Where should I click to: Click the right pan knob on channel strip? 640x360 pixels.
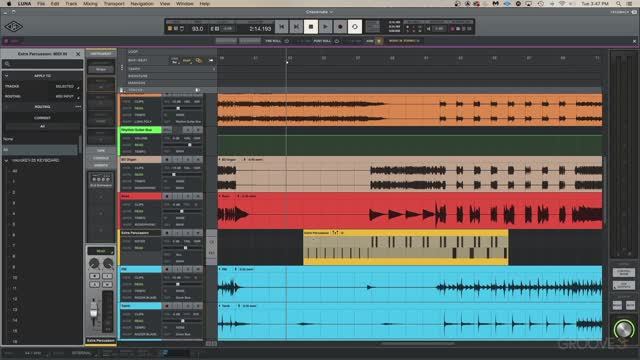pos(108,264)
